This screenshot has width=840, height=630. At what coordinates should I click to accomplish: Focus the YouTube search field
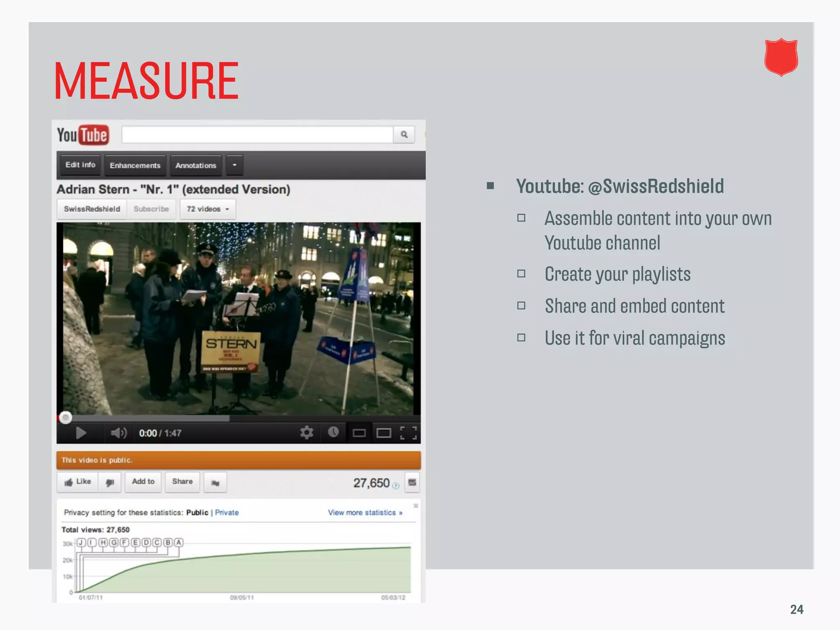(258, 135)
